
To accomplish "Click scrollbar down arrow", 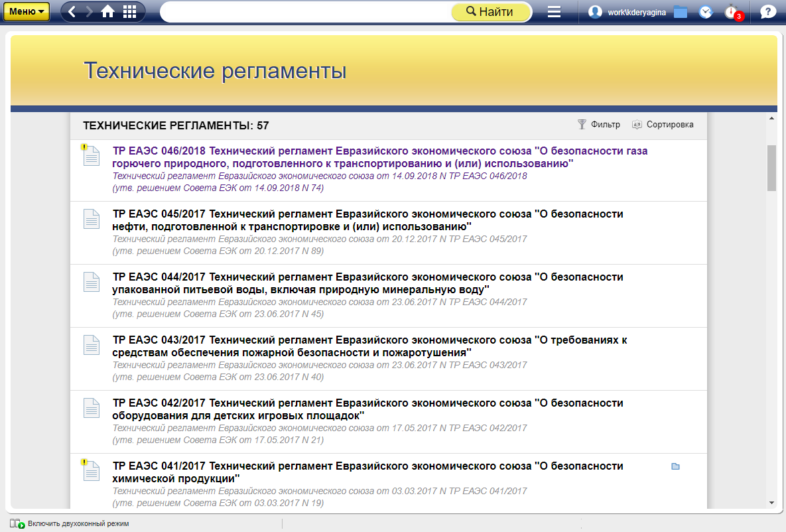I will point(771,503).
